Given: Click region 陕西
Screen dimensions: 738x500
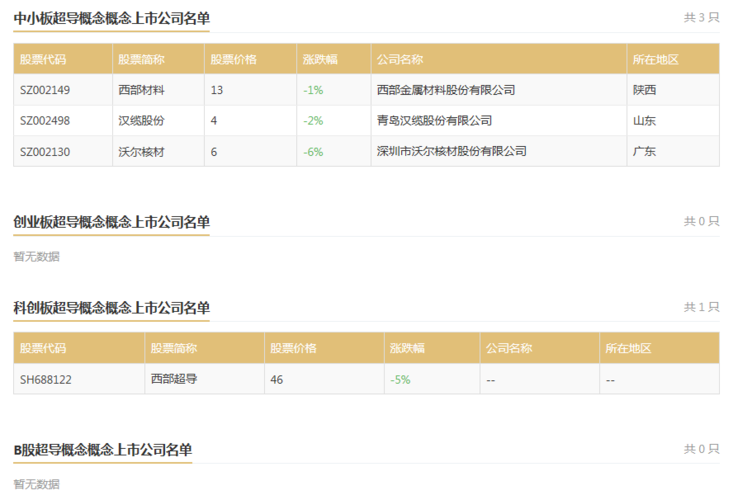Looking at the screenshot, I should pos(644,90).
